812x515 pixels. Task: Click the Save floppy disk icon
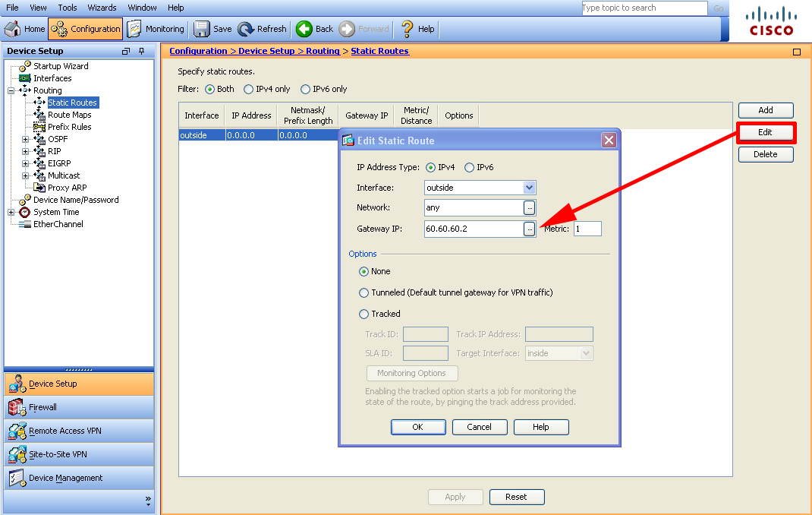pyautogui.click(x=201, y=29)
